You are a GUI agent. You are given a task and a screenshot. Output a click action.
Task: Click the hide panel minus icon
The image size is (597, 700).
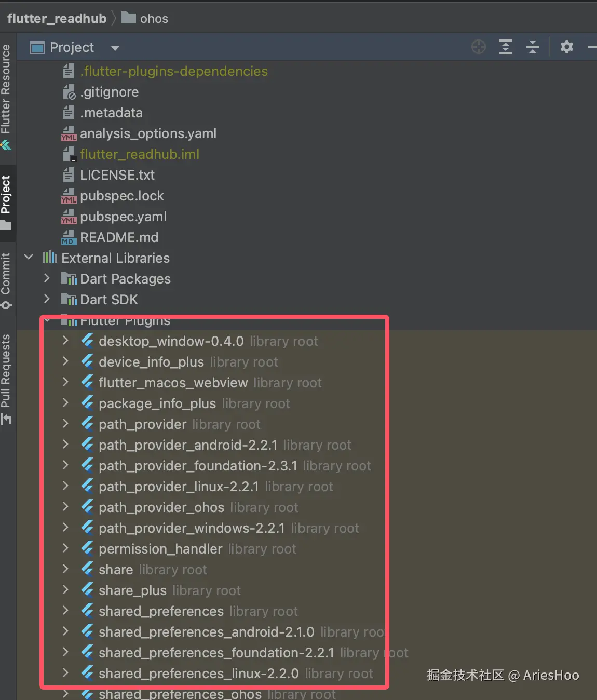pyautogui.click(x=592, y=47)
